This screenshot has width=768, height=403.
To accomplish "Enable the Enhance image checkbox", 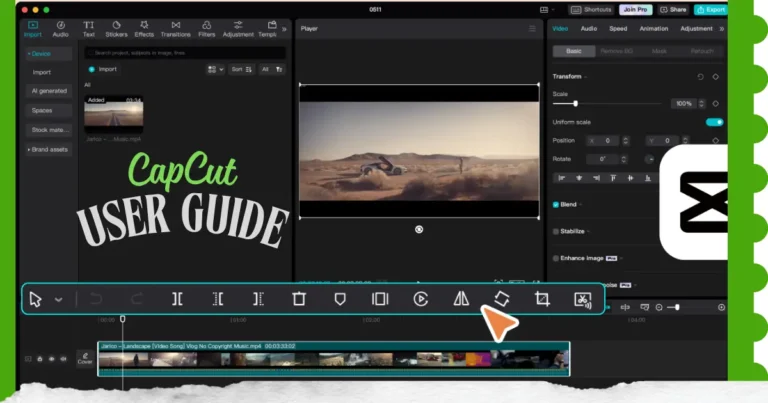I will [555, 258].
